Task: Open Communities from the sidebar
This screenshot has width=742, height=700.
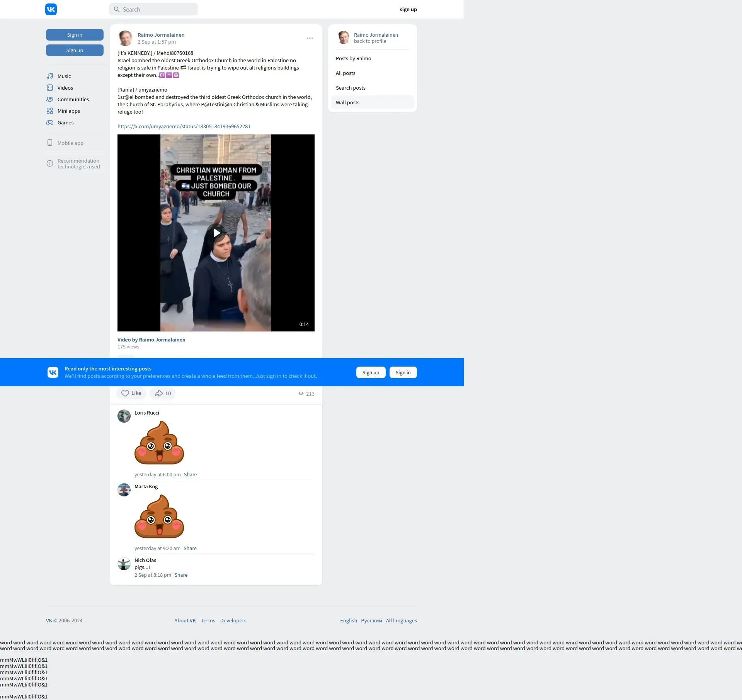Action: [x=73, y=99]
